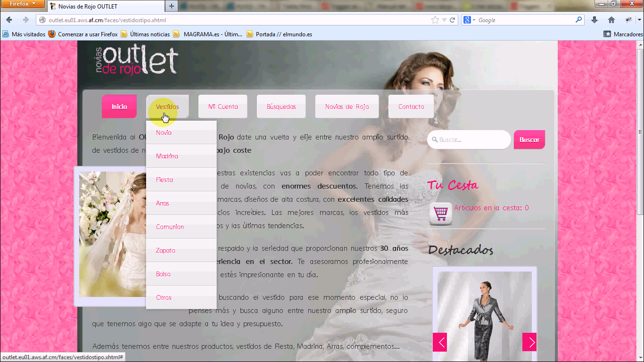Viewport: 644px width, 362px height.
Task: Choose Fiesta in the Vestidos dropdown
Action: 165,180
